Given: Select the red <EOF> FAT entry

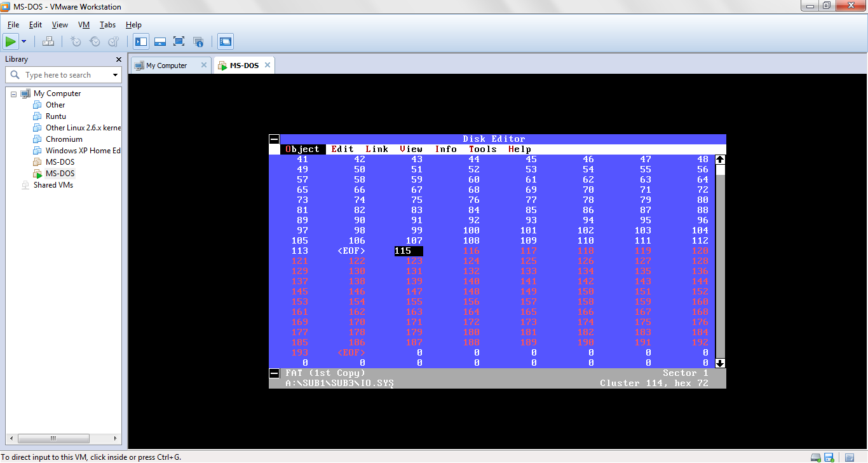Looking at the screenshot, I should (x=351, y=353).
